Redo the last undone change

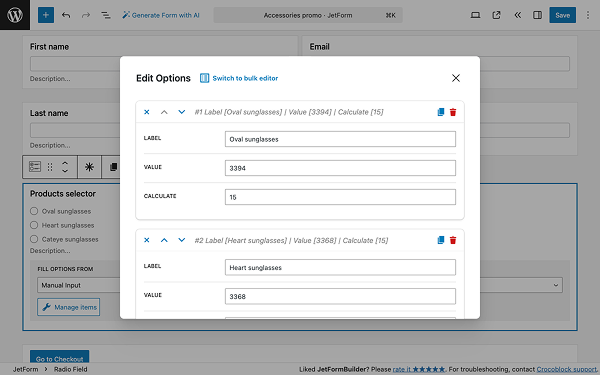[x=86, y=15]
